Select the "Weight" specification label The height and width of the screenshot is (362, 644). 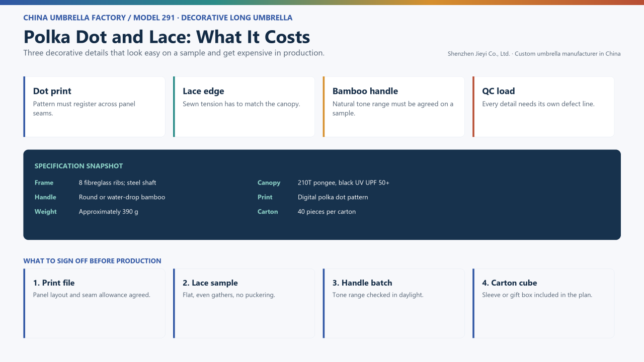pyautogui.click(x=46, y=212)
